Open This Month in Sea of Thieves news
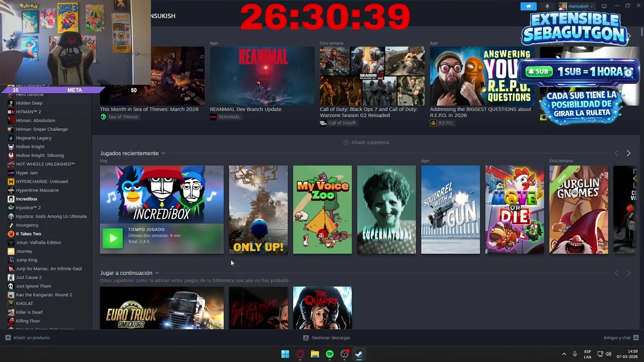This screenshot has height=362, width=644. tap(149, 109)
